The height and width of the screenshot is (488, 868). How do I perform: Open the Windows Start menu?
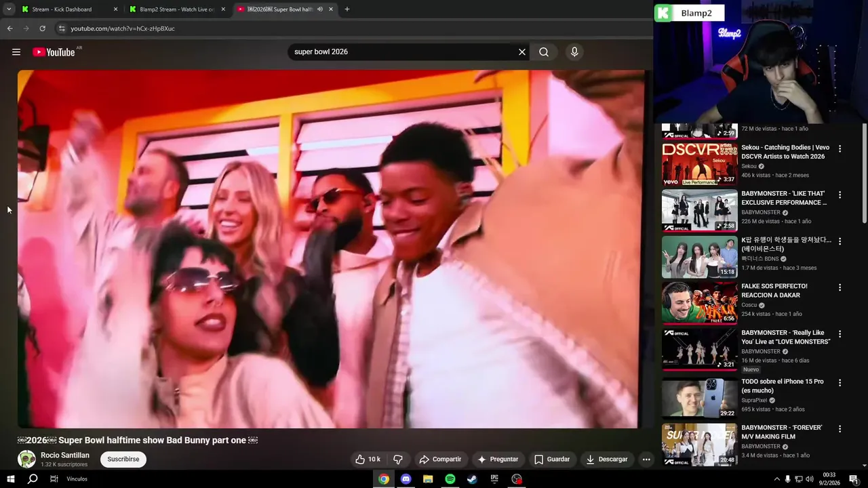(x=10, y=479)
